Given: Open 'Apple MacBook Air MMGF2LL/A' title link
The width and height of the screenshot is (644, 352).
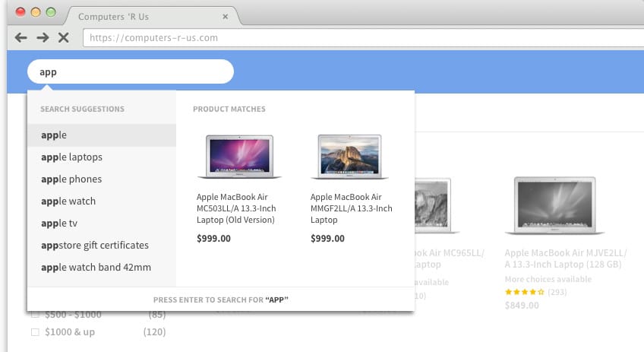Looking at the screenshot, I should (351, 208).
